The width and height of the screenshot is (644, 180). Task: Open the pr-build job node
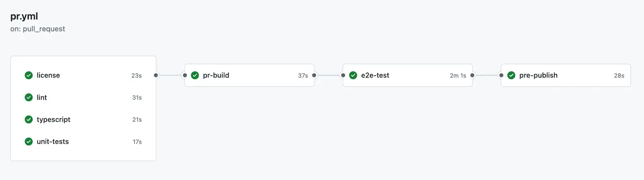coord(249,75)
